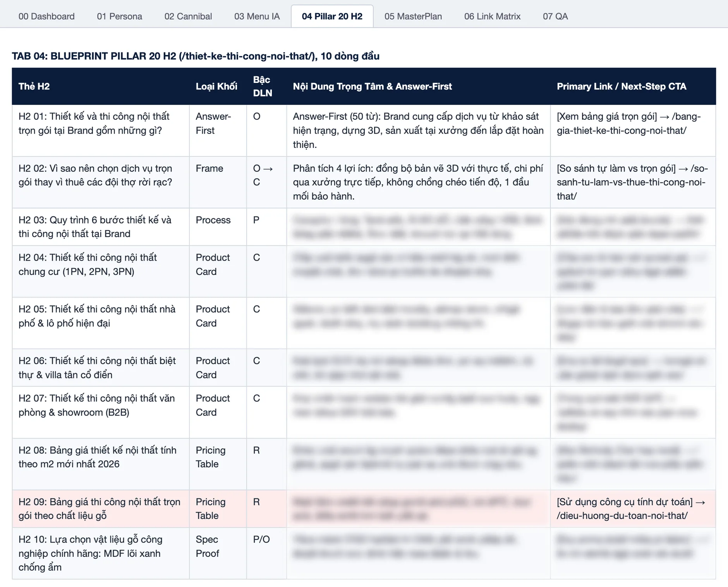728x587 pixels.
Task: Open the 07 QA tab
Action: click(555, 16)
